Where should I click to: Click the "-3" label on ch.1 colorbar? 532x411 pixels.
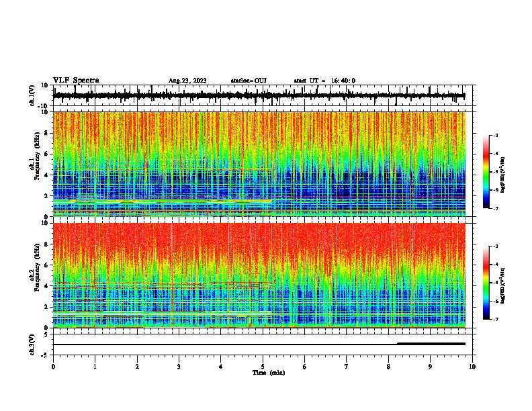[496, 135]
